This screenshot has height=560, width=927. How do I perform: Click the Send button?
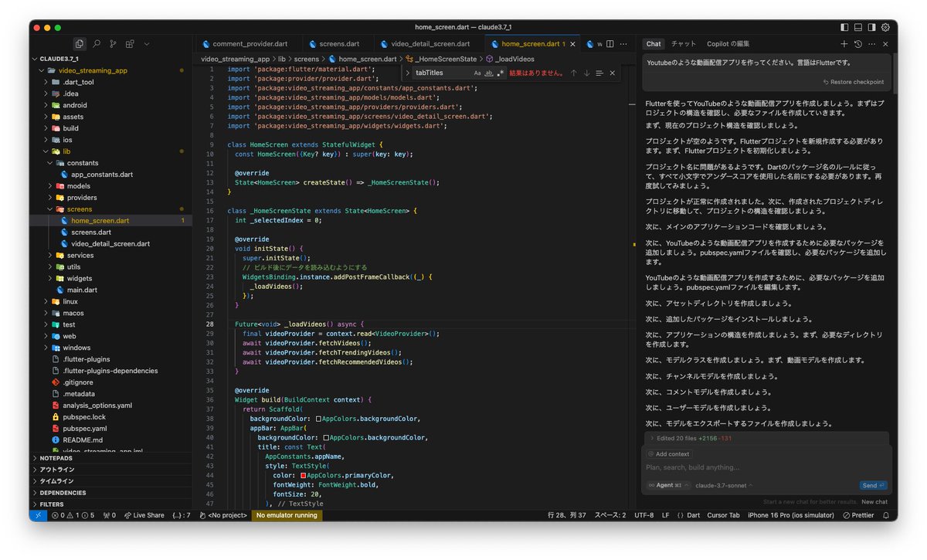click(873, 485)
